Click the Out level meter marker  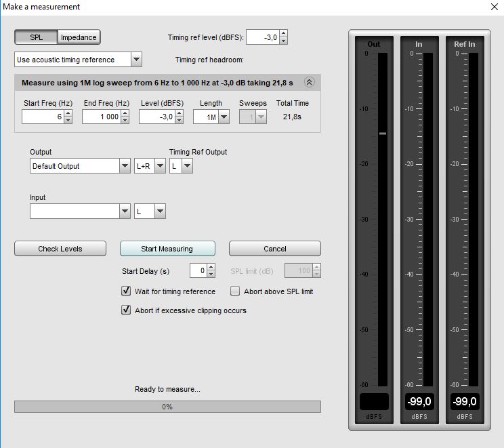383,133
